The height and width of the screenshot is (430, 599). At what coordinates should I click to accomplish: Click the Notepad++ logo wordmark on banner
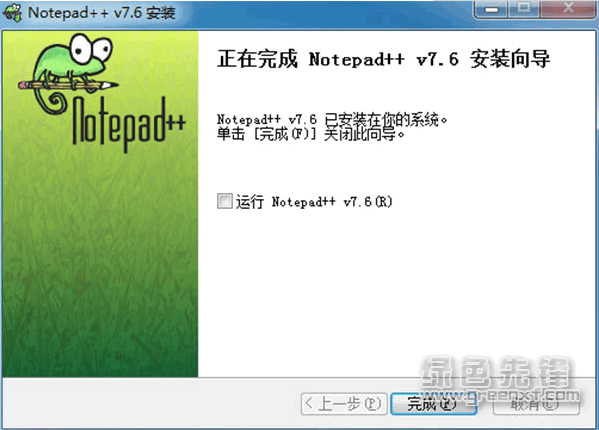(129, 124)
